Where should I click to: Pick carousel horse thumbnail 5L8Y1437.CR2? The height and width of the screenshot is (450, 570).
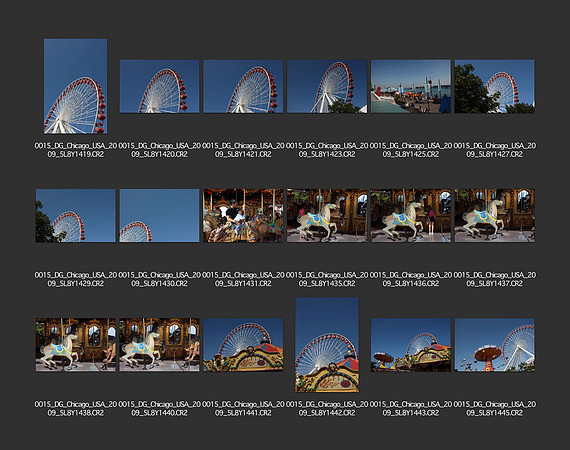pos(495,216)
